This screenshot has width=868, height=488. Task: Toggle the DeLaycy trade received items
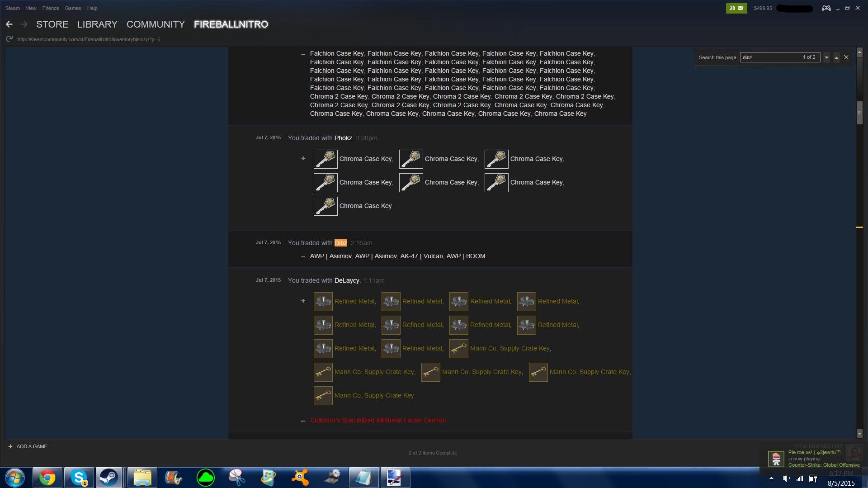303,301
